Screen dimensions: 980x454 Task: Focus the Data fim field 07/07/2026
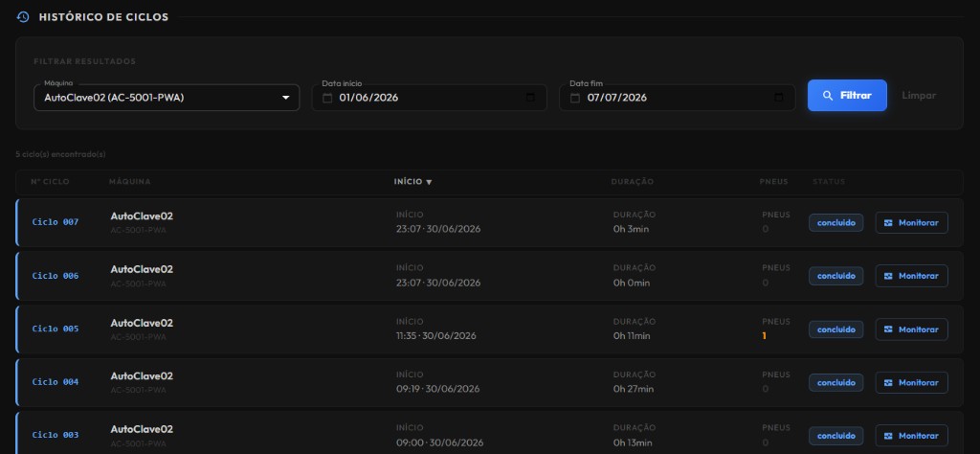(677, 98)
